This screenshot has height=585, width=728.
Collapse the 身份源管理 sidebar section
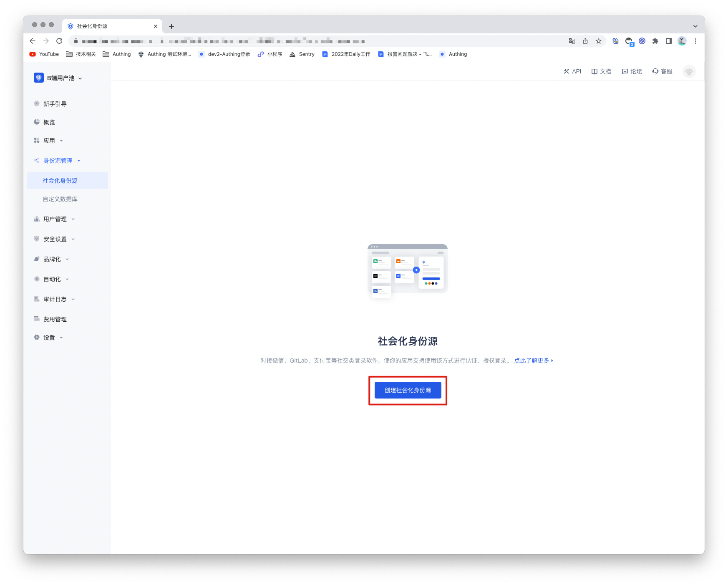(x=58, y=161)
